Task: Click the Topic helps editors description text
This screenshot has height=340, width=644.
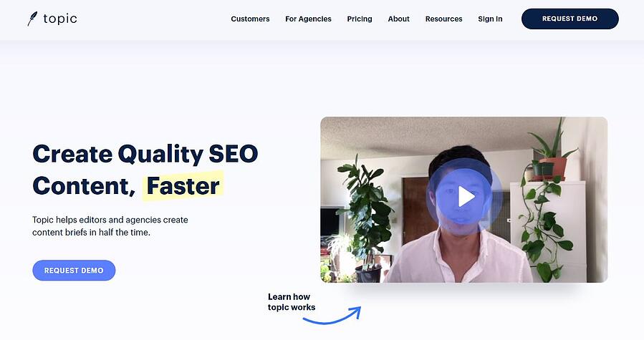Action: tap(110, 226)
